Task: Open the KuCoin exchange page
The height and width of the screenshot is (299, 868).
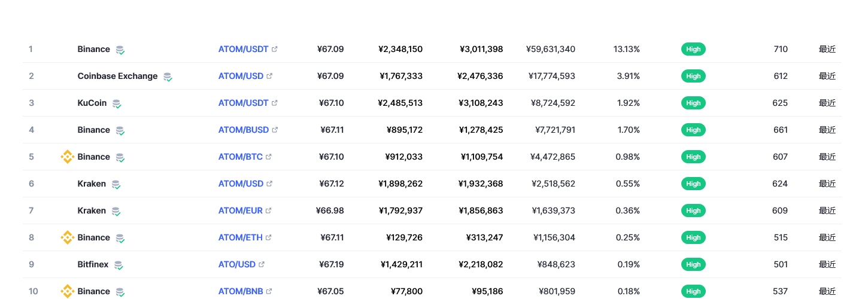Action: (92, 103)
